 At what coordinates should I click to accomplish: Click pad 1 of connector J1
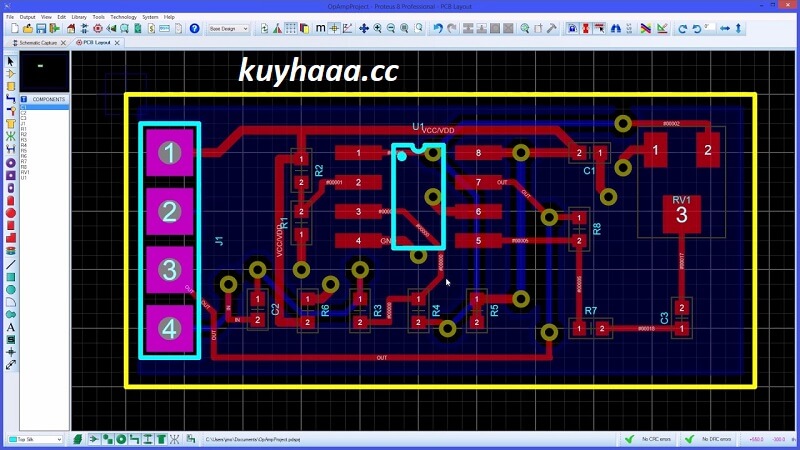click(169, 153)
